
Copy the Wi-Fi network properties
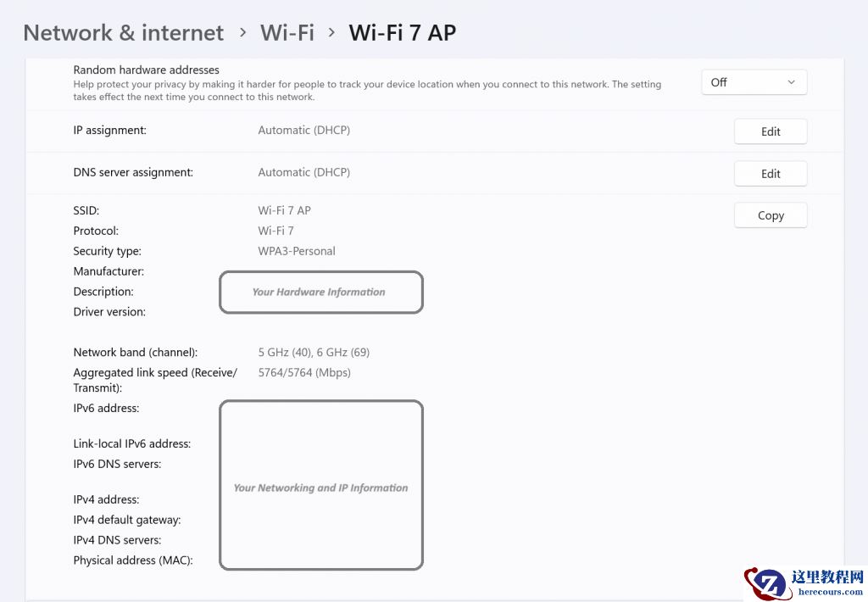[x=770, y=215]
